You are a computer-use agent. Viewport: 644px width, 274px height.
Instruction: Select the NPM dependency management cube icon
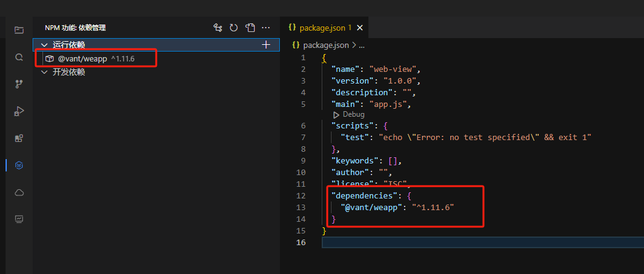click(x=19, y=165)
